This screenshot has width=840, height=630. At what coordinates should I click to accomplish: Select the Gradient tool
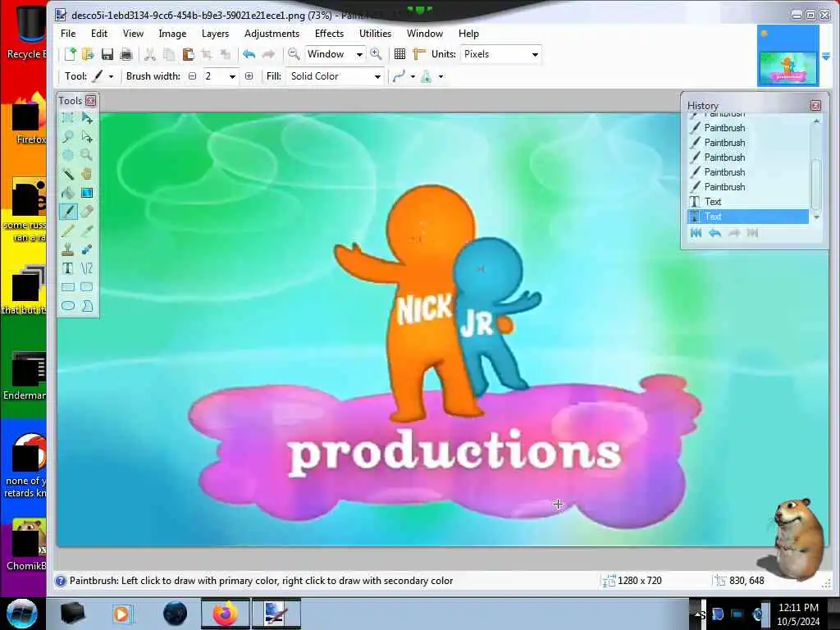pyautogui.click(x=87, y=193)
